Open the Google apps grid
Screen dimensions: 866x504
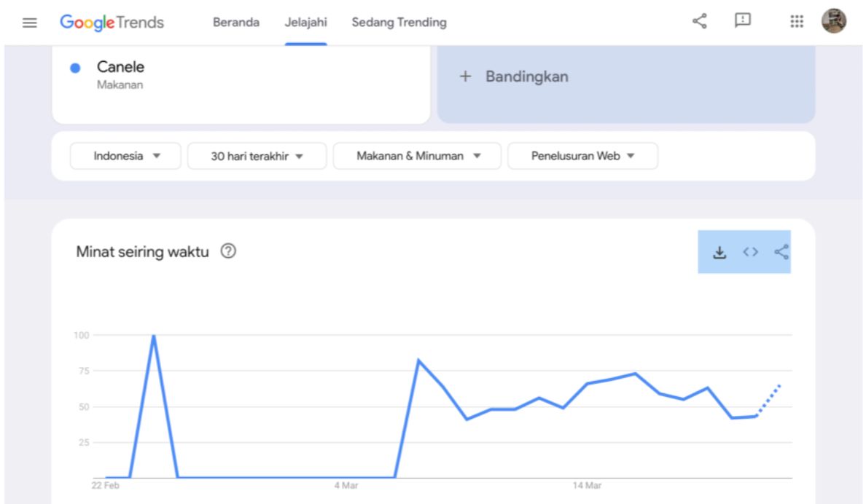(x=796, y=22)
